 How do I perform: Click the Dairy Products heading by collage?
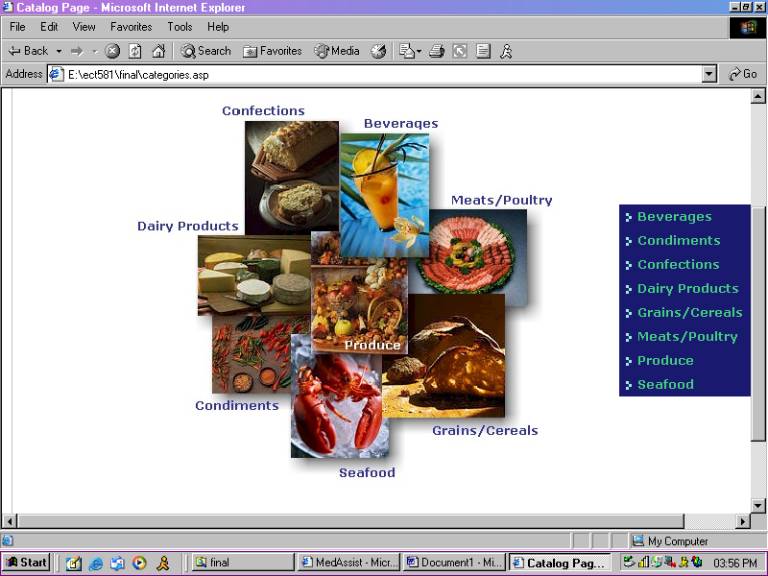[188, 226]
